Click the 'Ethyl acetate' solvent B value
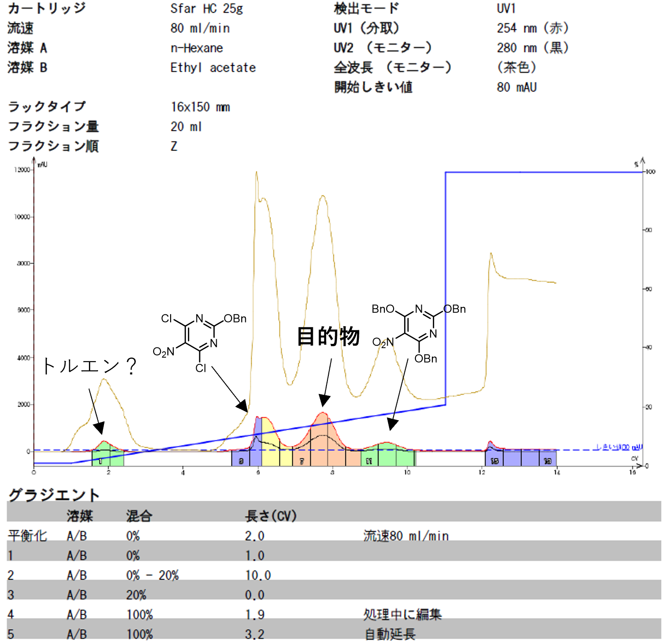Screen dimensions: 669x644 [x=213, y=68]
